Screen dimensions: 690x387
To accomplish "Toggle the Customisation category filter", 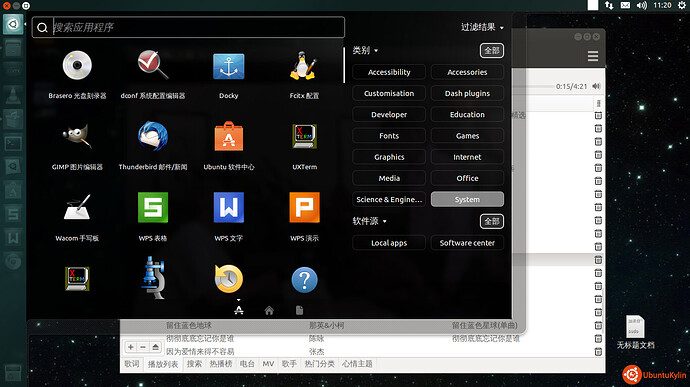I will pyautogui.click(x=389, y=93).
